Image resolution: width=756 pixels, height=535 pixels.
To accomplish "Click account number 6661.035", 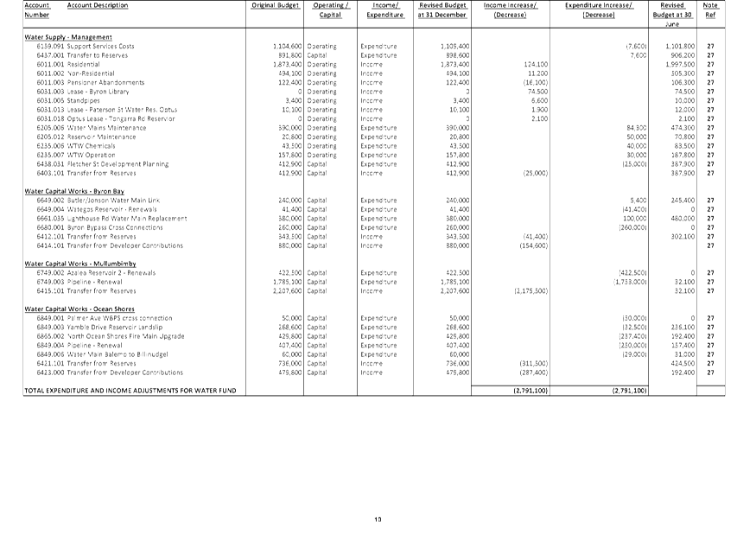I will coord(50,219).
